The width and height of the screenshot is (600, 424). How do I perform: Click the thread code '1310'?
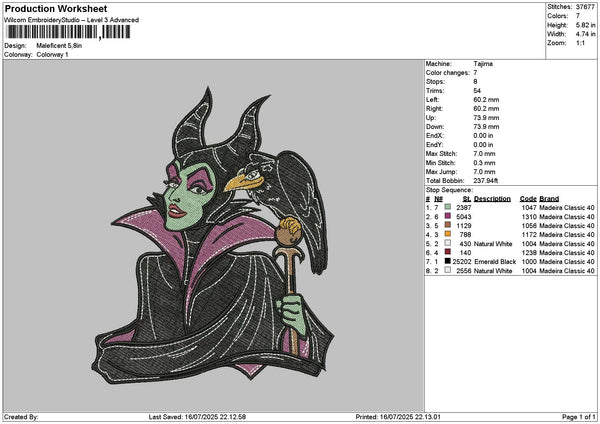(529, 217)
